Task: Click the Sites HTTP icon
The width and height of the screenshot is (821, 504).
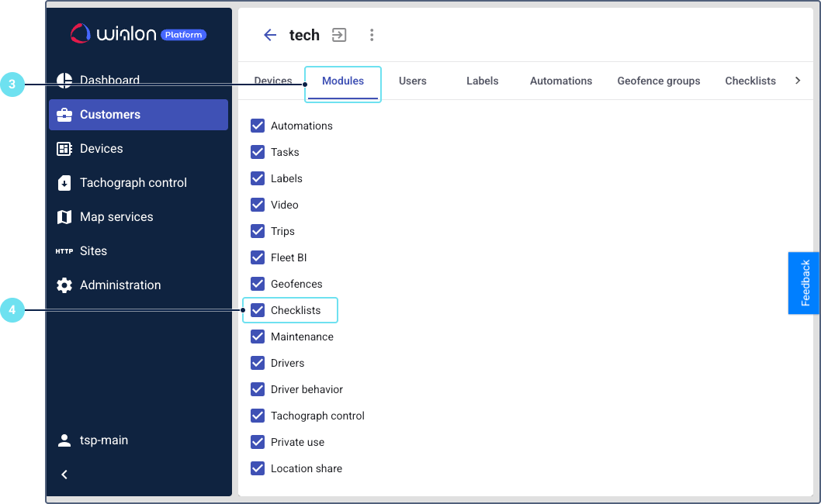Action: click(x=64, y=251)
